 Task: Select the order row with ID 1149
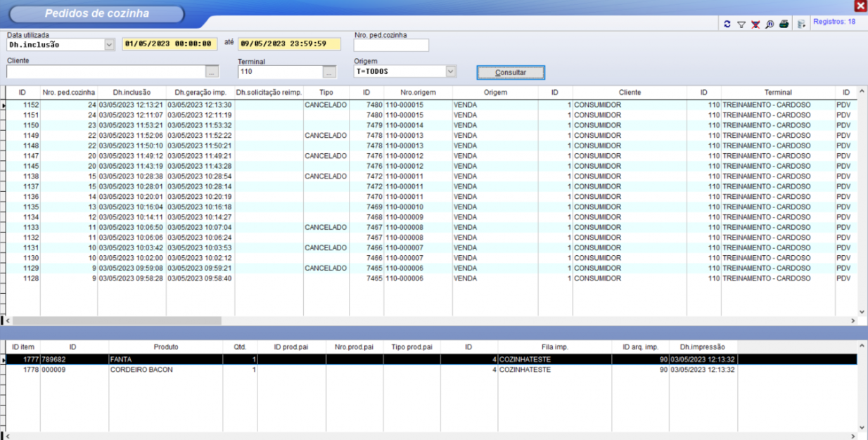pyautogui.click(x=31, y=136)
